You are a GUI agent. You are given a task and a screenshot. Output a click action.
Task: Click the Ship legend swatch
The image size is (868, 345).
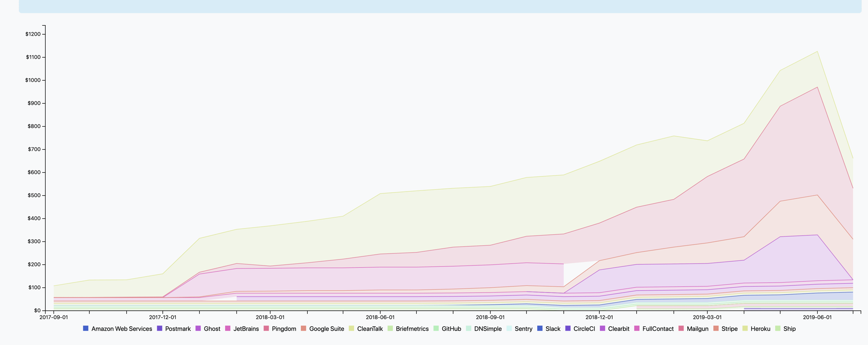coord(778,329)
